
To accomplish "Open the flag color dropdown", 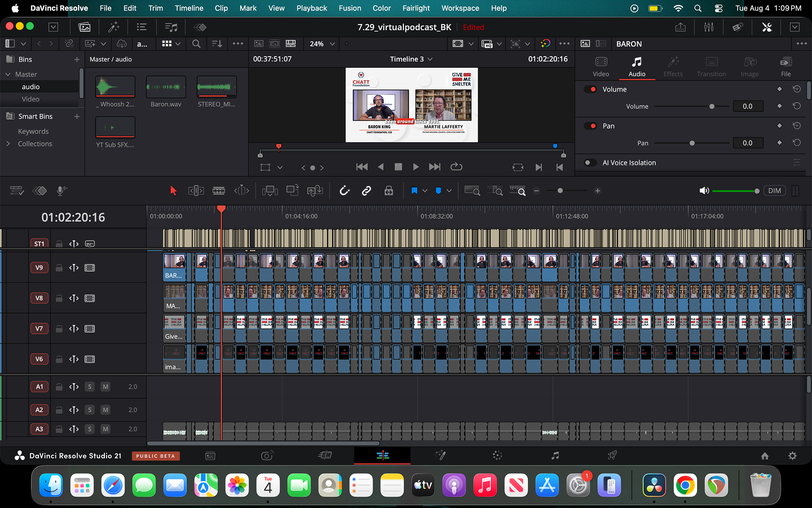I will click(425, 191).
